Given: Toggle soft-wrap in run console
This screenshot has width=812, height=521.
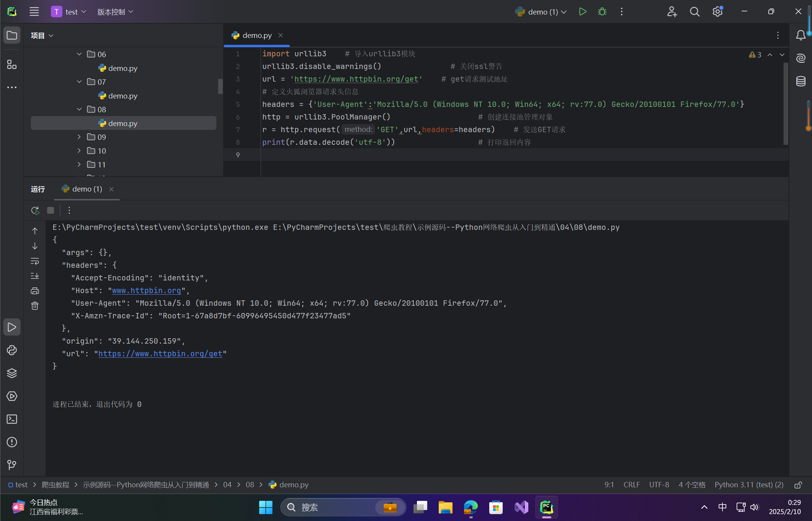Looking at the screenshot, I should tap(35, 261).
